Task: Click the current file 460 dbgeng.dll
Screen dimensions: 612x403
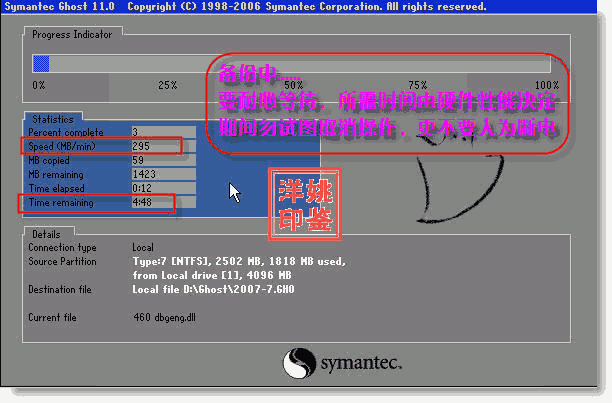Action: click(x=164, y=318)
